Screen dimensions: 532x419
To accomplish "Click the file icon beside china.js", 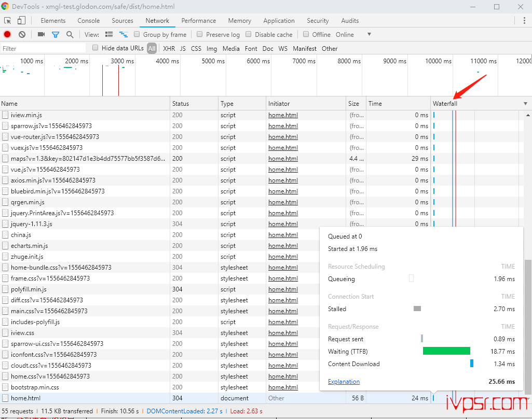I will click(5, 234).
